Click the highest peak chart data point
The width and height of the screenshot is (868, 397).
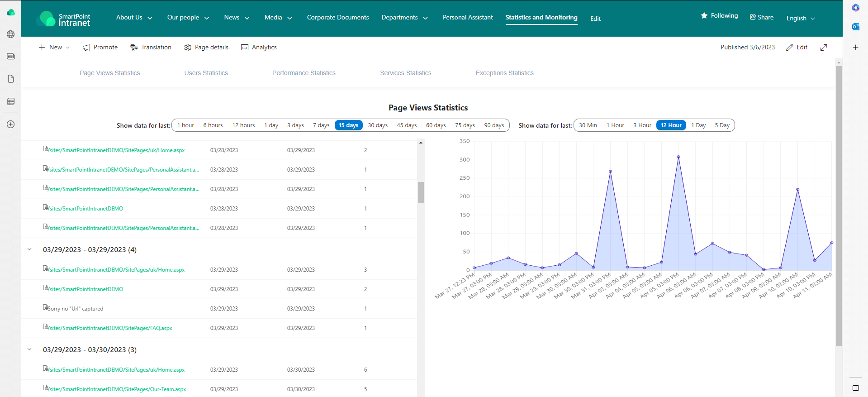(678, 157)
